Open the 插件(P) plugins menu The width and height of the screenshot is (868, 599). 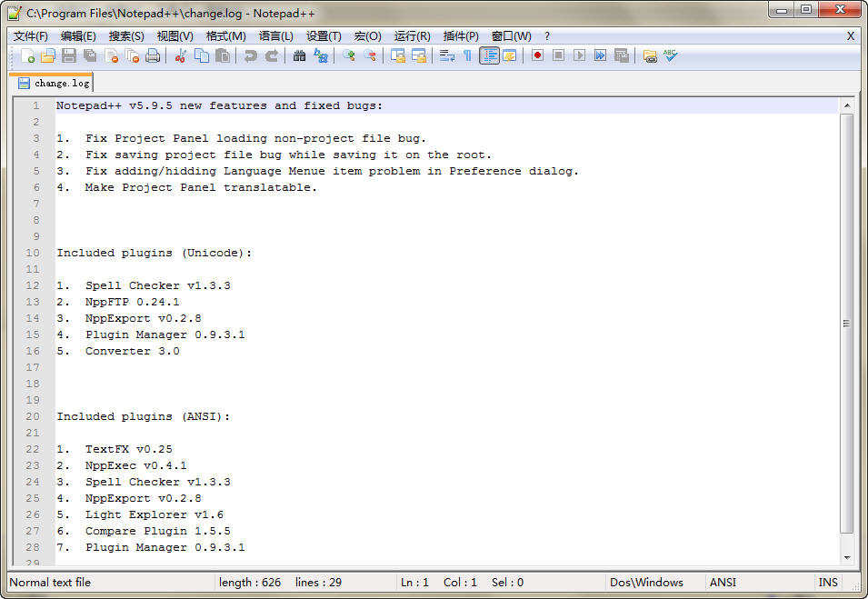tap(461, 36)
